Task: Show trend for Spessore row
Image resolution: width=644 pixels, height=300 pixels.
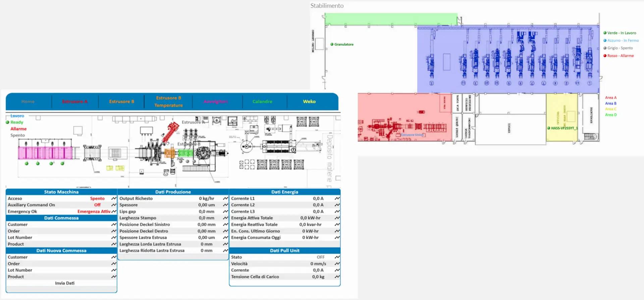Action: [x=225, y=205]
